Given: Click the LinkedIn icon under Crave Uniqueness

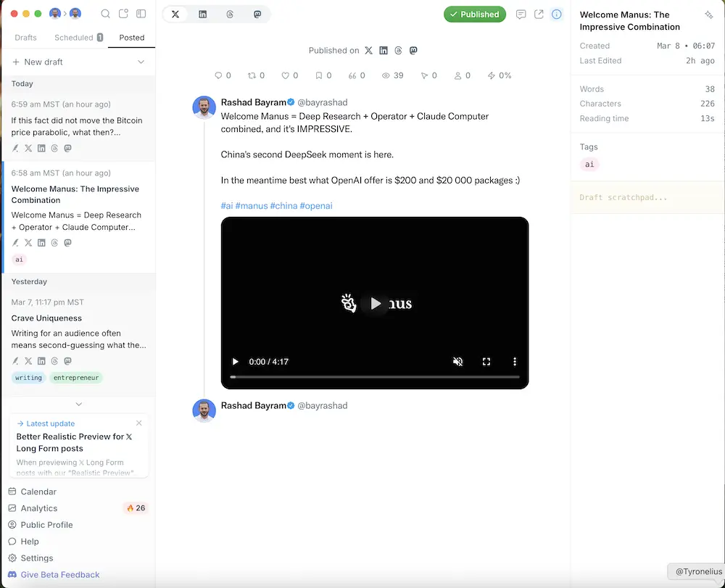Looking at the screenshot, I should coord(41,361).
